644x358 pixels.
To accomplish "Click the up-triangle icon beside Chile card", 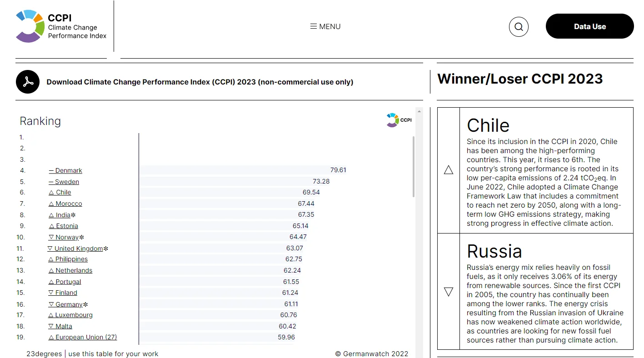I will (449, 170).
